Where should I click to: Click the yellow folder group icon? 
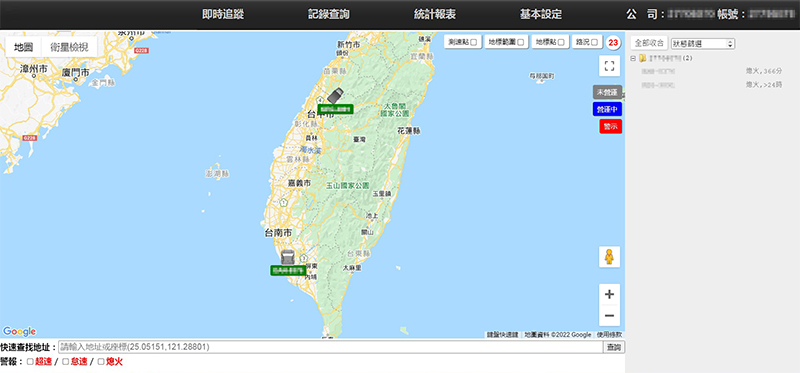(642, 59)
